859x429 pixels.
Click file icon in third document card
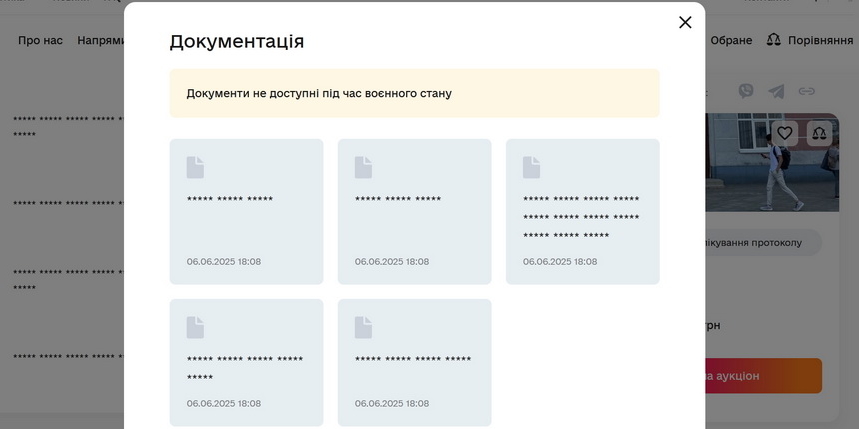531,168
